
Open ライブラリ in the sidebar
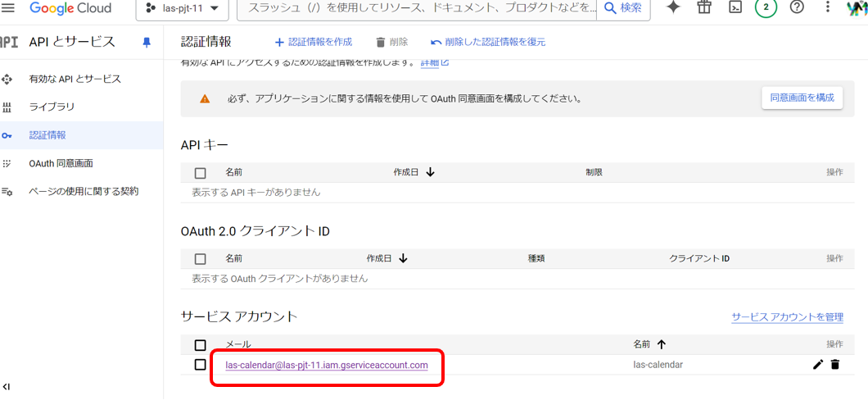click(x=52, y=107)
